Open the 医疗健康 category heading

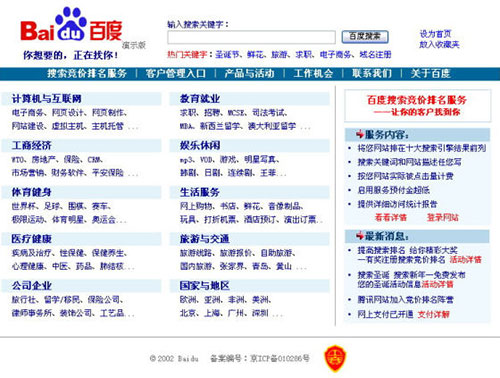pyautogui.click(x=32, y=239)
